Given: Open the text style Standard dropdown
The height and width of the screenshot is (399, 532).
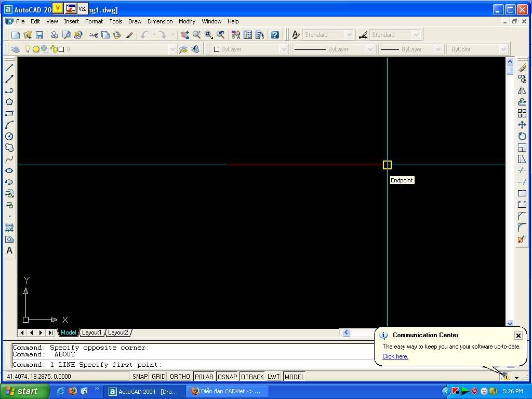Looking at the screenshot, I should point(349,35).
